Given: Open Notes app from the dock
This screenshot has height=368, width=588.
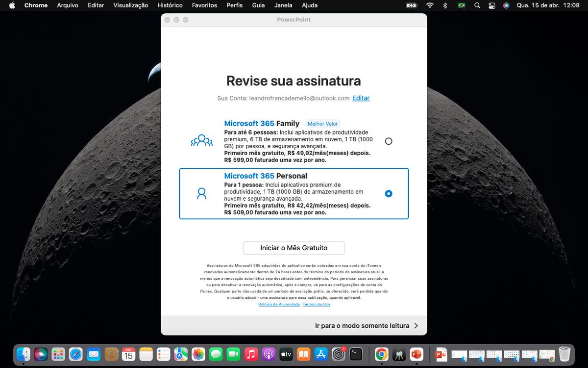Looking at the screenshot, I should tap(146, 354).
